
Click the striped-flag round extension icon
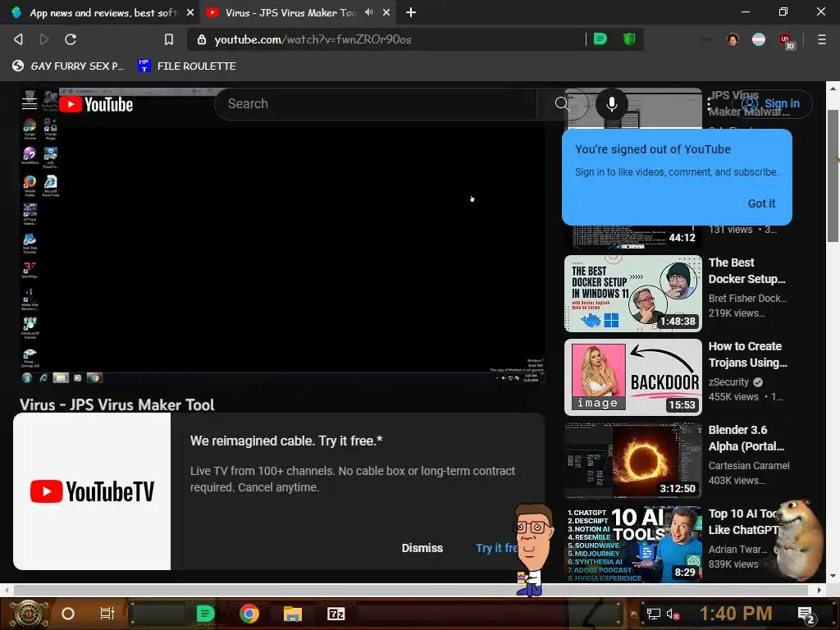tap(759, 39)
